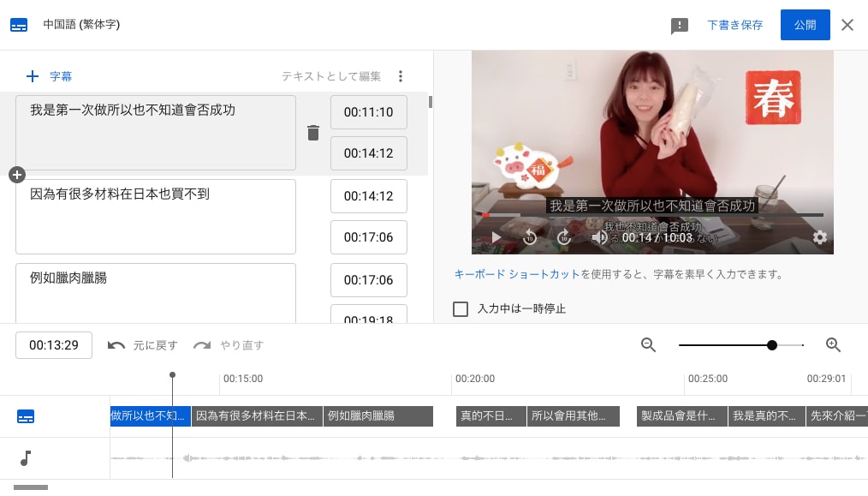Click the current time field 00:13:29
Viewport: 868px width, 496px height.
(x=54, y=345)
